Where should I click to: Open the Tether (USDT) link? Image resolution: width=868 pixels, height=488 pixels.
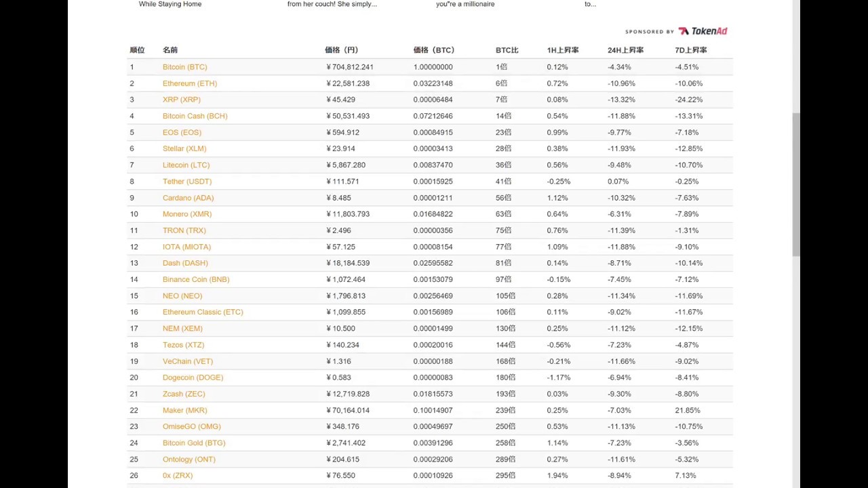(186, 182)
